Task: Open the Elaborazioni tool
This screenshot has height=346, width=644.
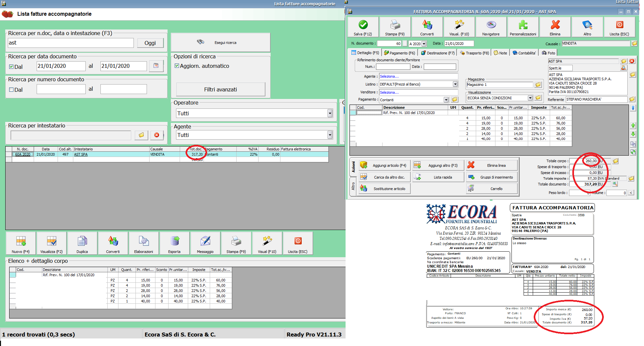Action: (x=144, y=243)
